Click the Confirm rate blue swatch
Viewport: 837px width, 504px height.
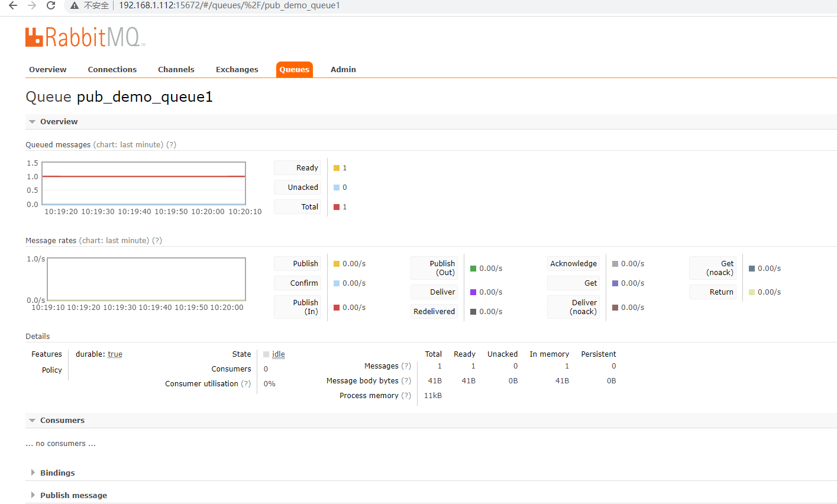[337, 283]
